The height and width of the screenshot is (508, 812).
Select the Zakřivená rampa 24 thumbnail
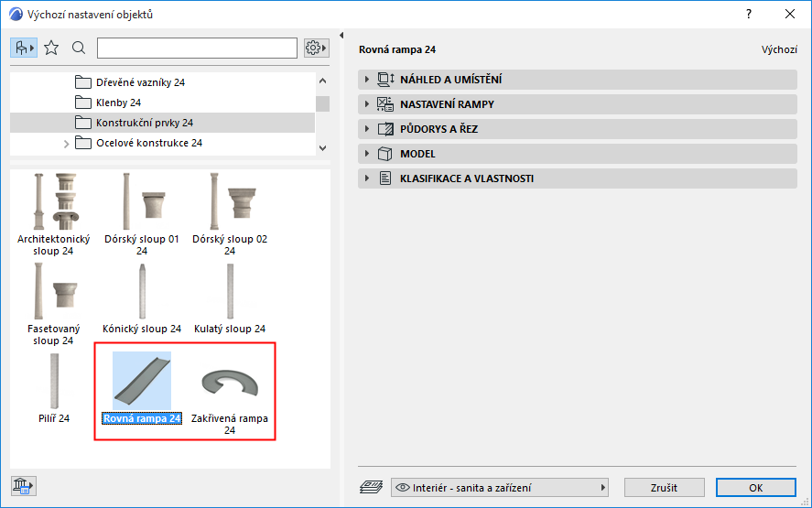[230, 384]
